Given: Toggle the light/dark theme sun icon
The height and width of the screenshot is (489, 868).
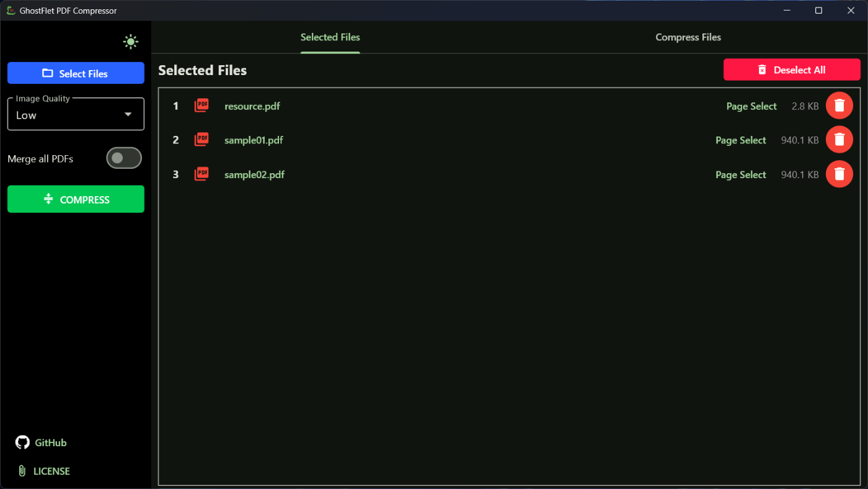Looking at the screenshot, I should click(x=130, y=42).
